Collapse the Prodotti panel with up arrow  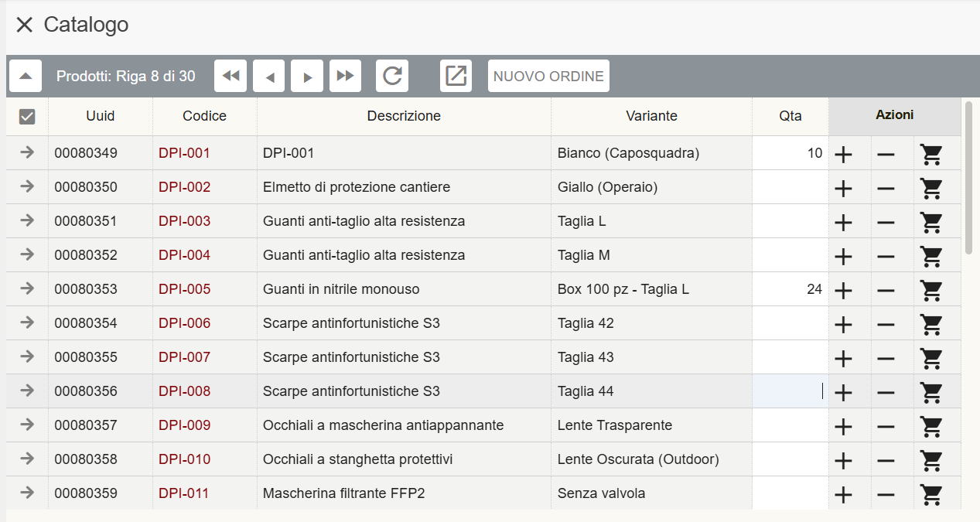tap(26, 77)
